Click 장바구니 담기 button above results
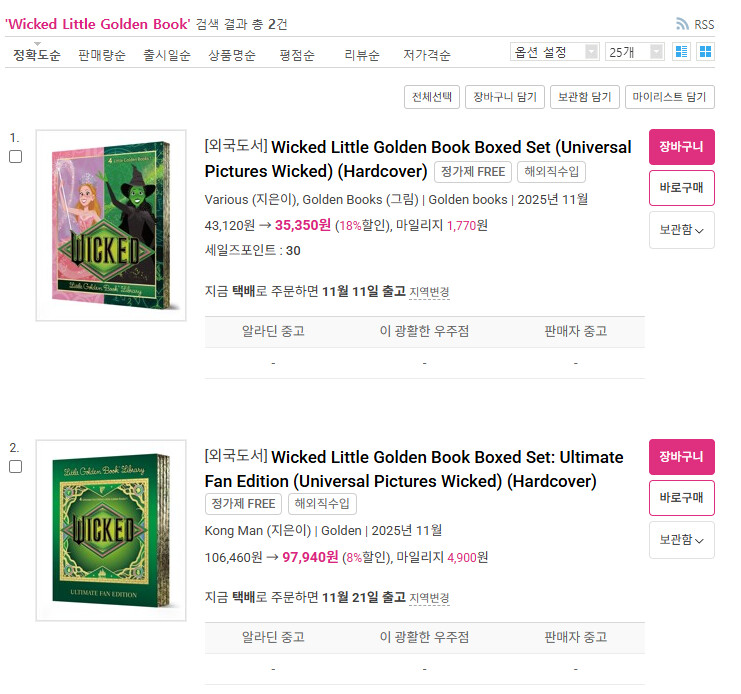 pos(505,97)
